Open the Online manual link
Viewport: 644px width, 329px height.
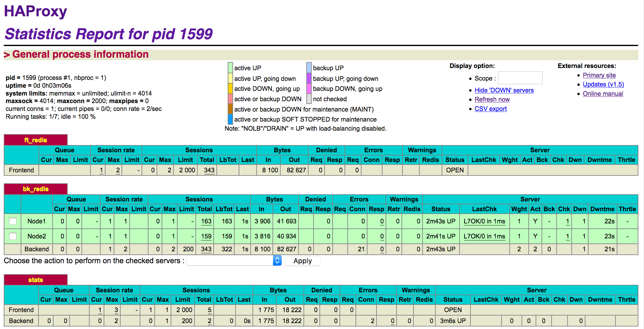tap(603, 94)
